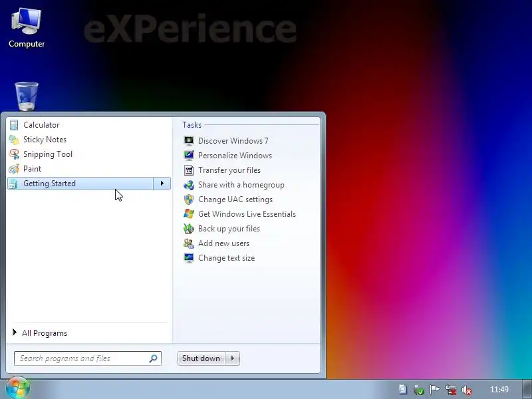Expand the Getting Started submenu arrow
Screen dimensions: 532x399
(x=162, y=184)
